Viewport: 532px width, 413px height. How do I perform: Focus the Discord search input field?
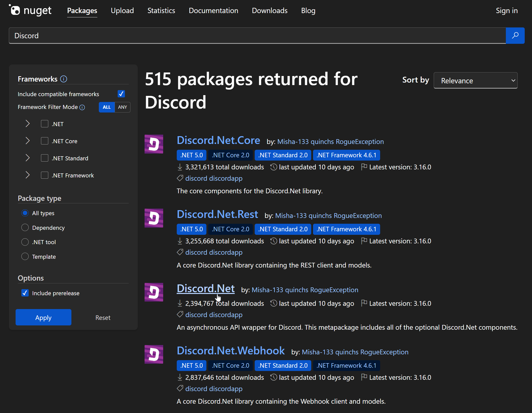tap(257, 35)
